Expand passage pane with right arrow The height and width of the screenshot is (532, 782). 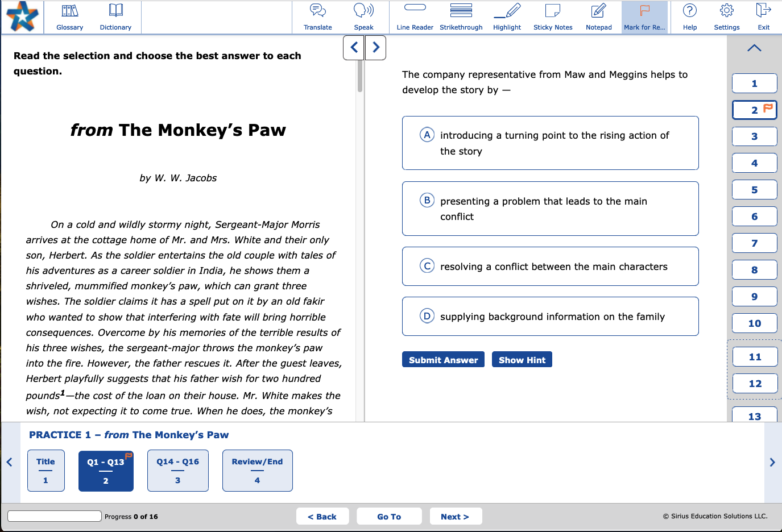tap(375, 48)
